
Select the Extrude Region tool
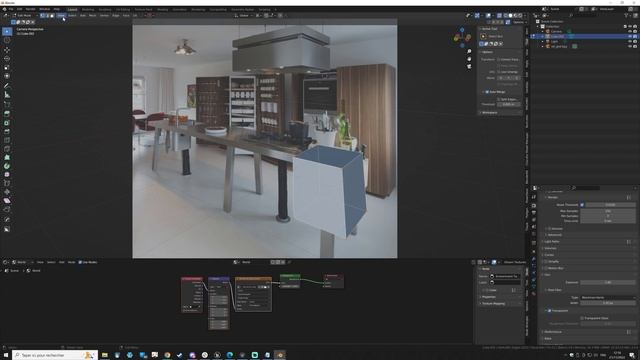7,113
